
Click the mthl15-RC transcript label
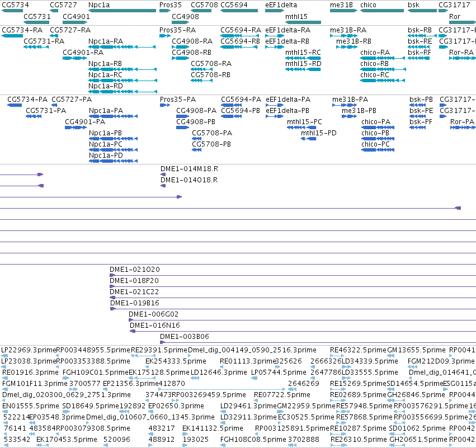(x=303, y=53)
